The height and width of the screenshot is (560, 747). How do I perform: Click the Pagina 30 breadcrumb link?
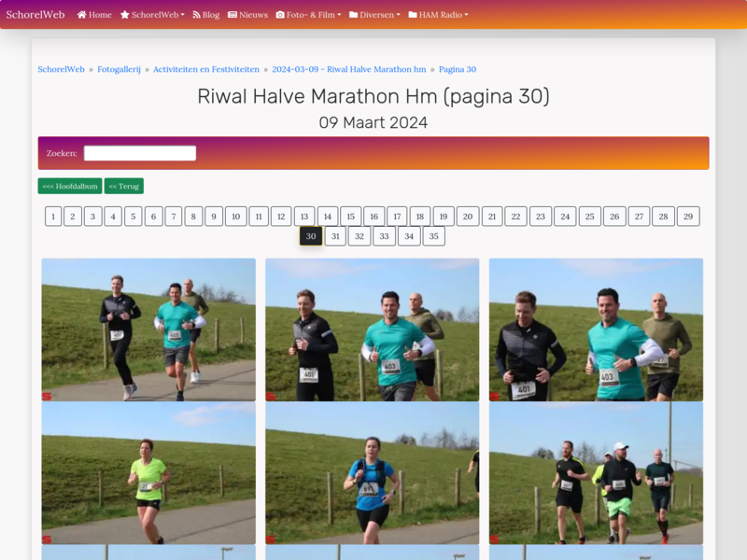pyautogui.click(x=458, y=69)
